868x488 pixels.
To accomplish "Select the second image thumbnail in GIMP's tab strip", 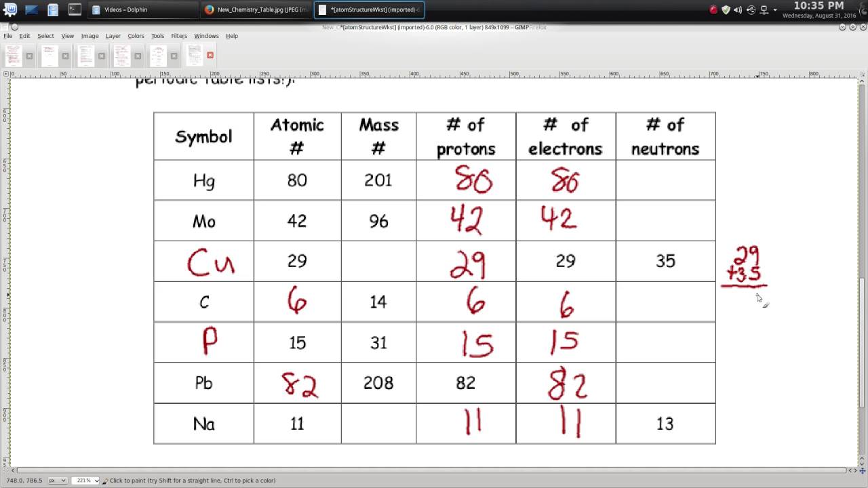I will point(50,56).
